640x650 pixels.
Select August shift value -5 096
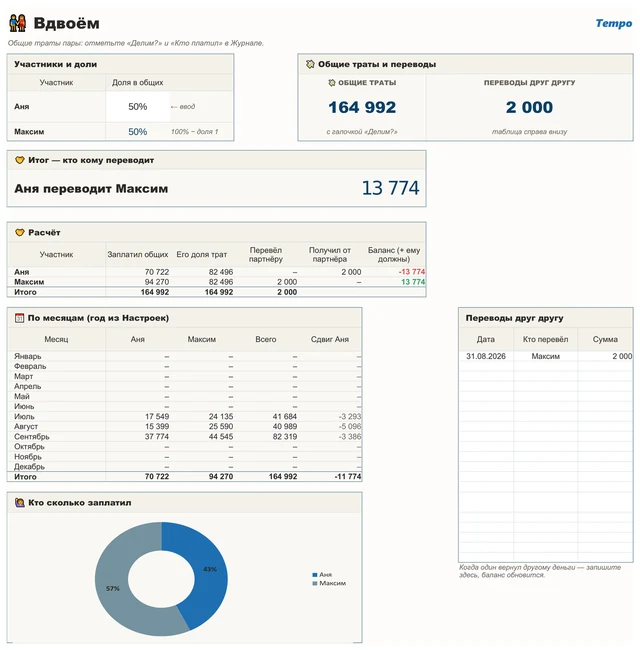(349, 427)
